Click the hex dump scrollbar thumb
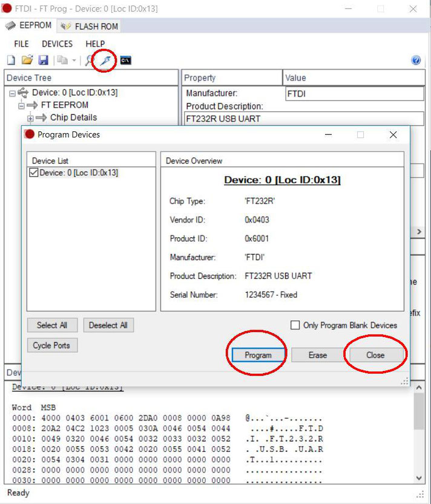Screen dimensions: 431x504 pyautogui.click(x=419, y=411)
